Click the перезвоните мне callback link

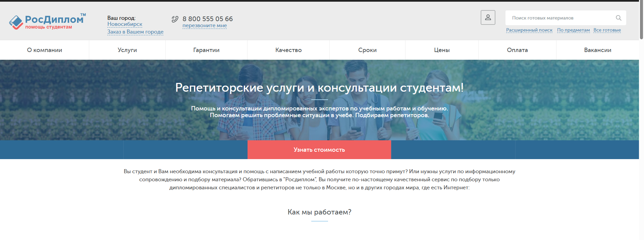(x=205, y=26)
